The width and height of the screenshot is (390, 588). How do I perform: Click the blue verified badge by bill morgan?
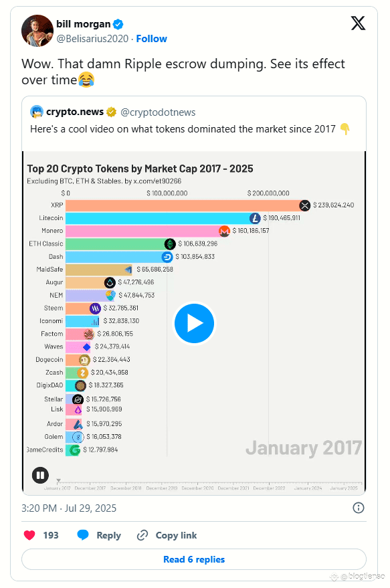[x=118, y=24]
